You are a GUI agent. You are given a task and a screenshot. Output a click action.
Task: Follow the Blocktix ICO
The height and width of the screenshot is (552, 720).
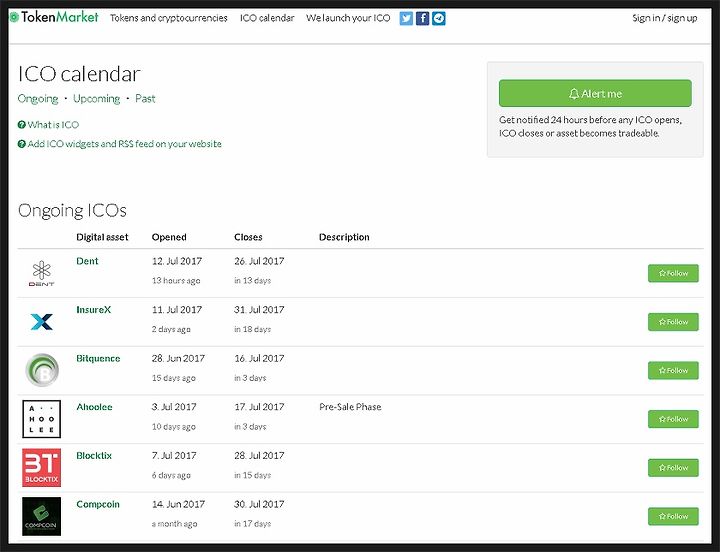click(673, 468)
